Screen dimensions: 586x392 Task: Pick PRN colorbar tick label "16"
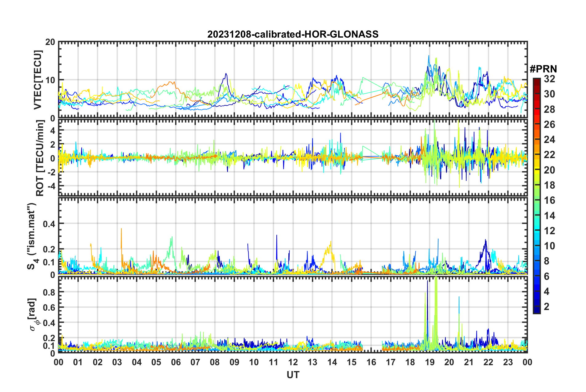tap(549, 201)
